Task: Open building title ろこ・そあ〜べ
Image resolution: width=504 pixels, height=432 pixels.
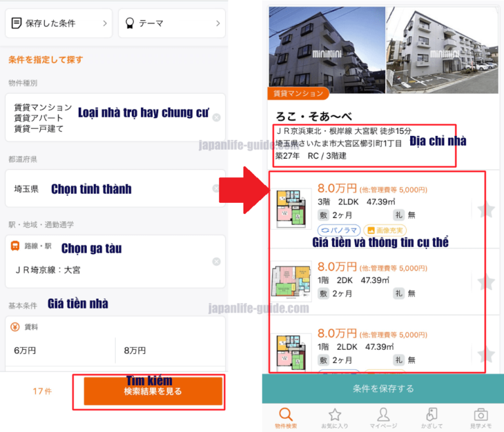Action: pyautogui.click(x=314, y=116)
